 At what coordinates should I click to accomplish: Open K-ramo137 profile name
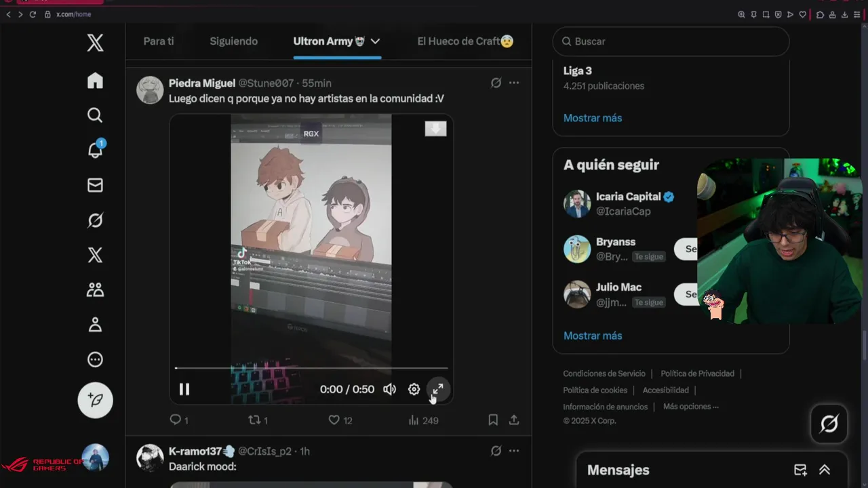pos(201,451)
